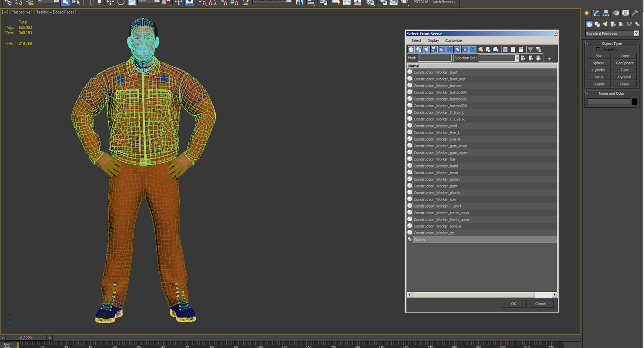
Task: Toggle the Display Space Warps filter in dialog
Action: coord(449,50)
